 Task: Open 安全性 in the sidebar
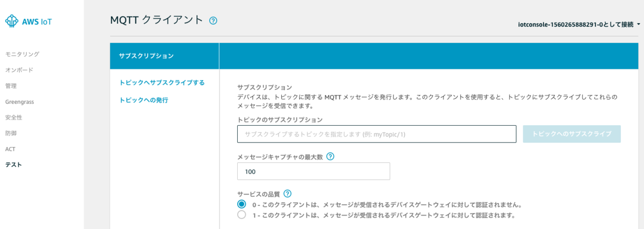(13, 117)
